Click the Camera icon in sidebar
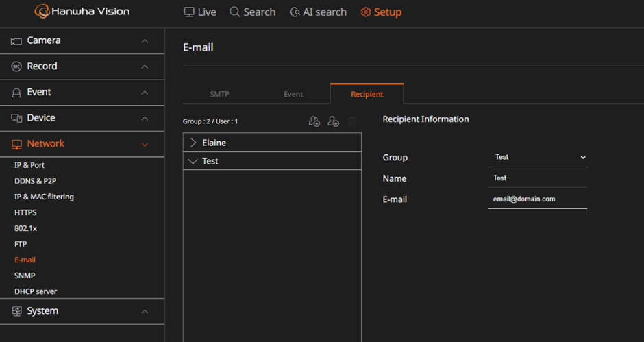Viewport: 644px width, 342px height. click(16, 40)
